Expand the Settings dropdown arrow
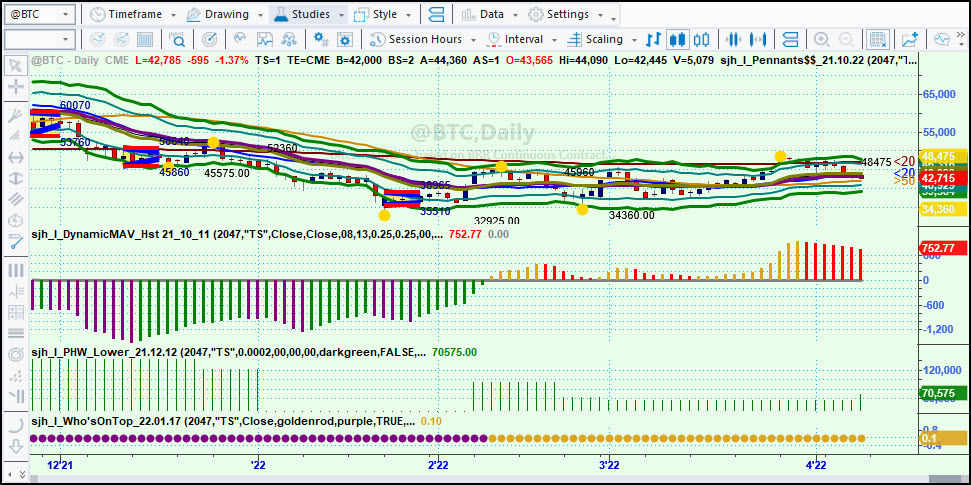The image size is (971, 485). tap(601, 14)
